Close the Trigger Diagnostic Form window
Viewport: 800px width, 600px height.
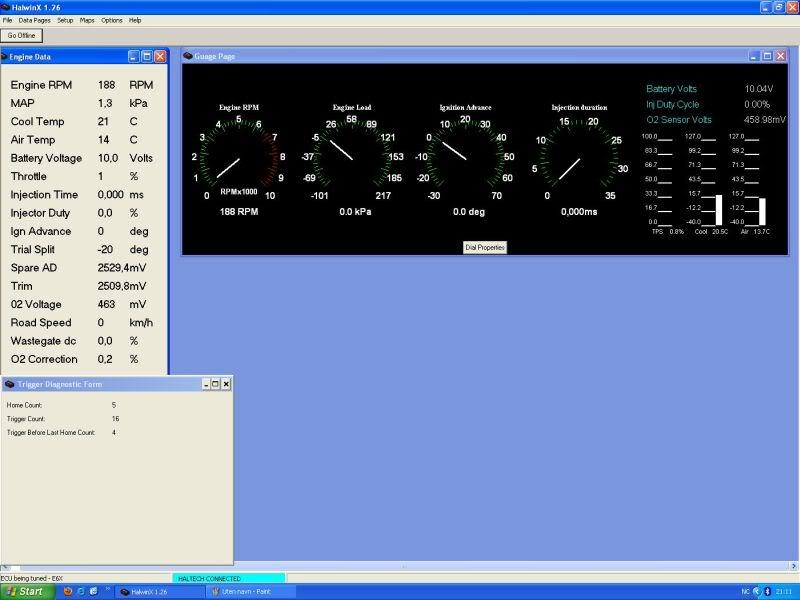tap(226, 384)
